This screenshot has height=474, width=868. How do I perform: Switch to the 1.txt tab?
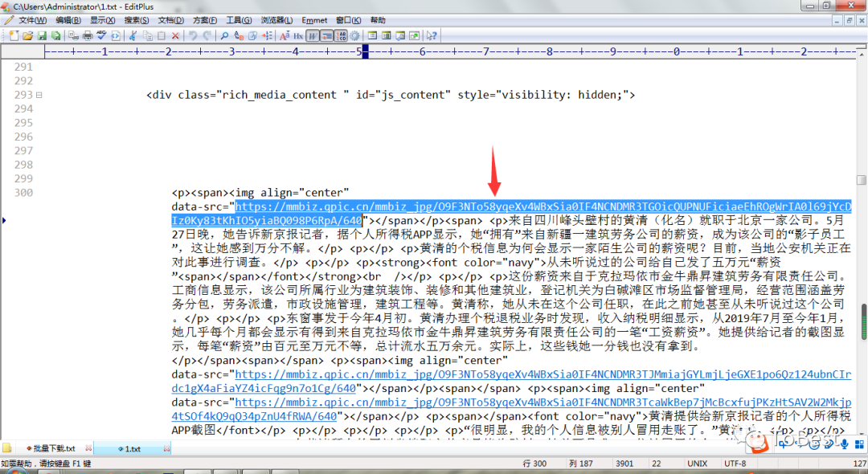point(133,448)
